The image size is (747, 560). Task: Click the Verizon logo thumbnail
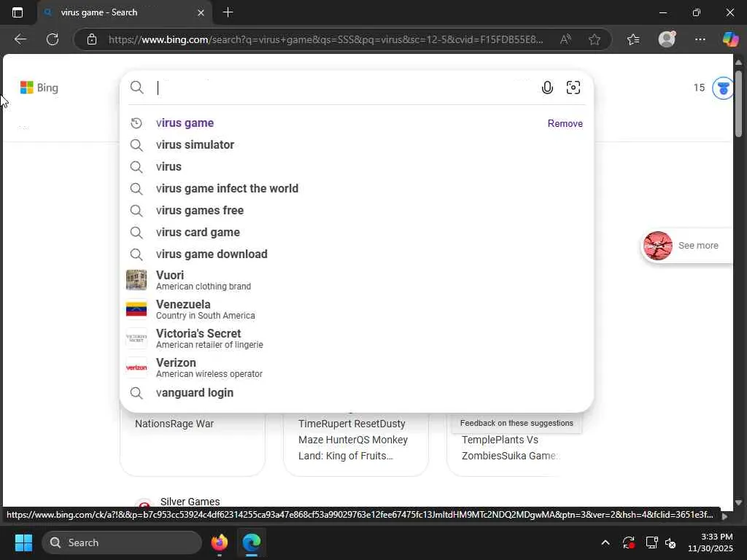[x=136, y=367]
